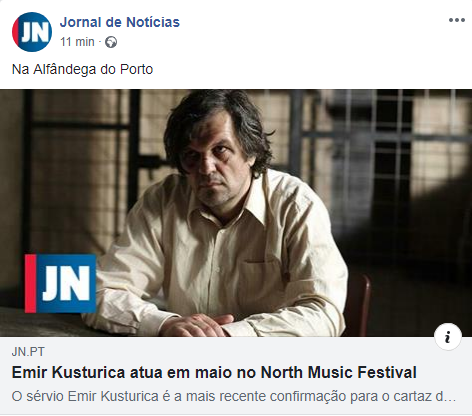
Task: Click the truncated ellipsis ending the description
Action: click(x=449, y=397)
